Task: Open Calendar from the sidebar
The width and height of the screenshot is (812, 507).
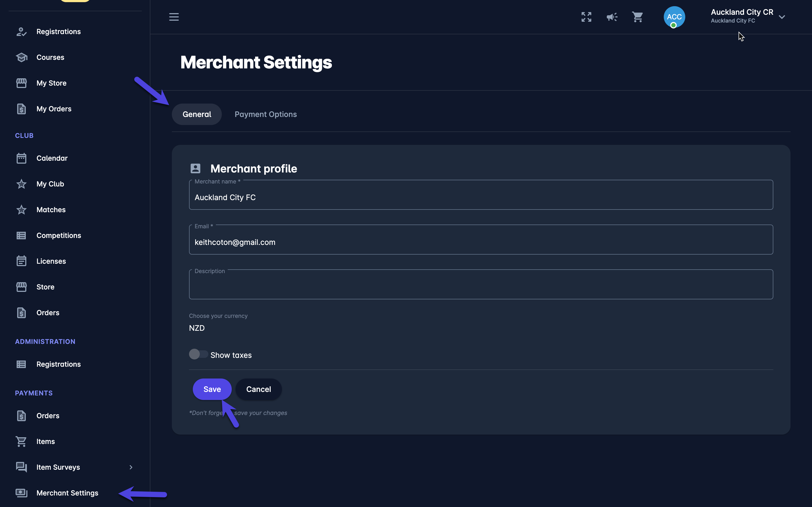Action: tap(52, 158)
